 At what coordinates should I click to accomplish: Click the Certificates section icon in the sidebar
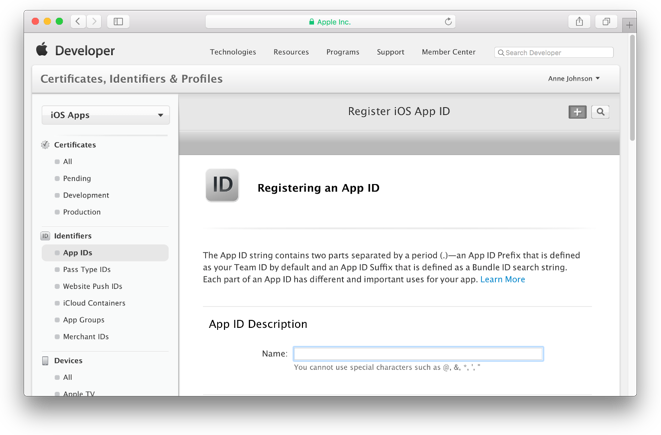point(45,145)
